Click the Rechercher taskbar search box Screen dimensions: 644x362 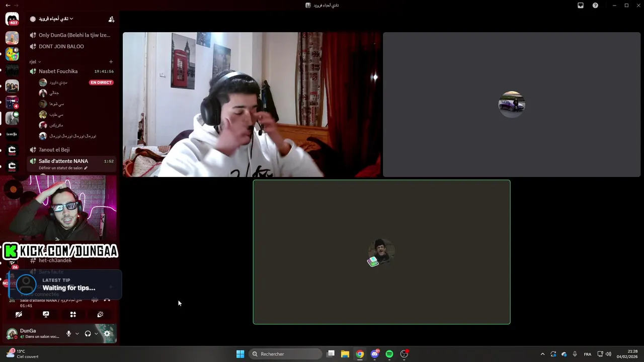[x=286, y=354]
